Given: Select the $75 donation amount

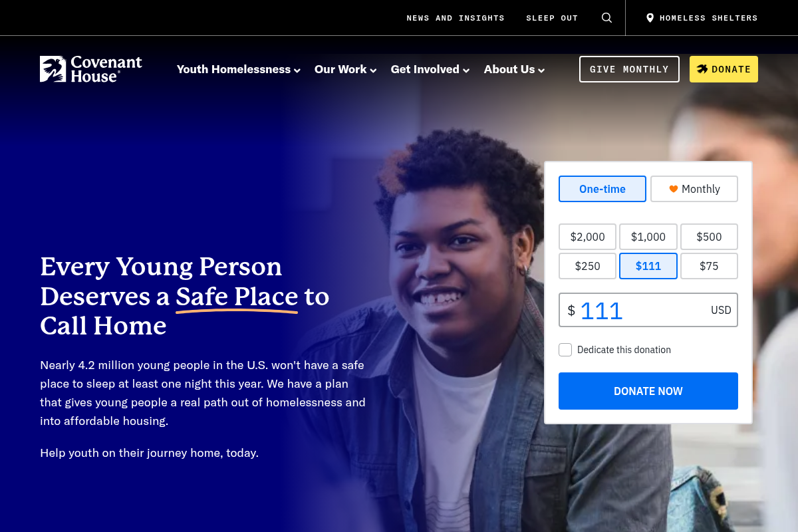Looking at the screenshot, I should click(709, 266).
